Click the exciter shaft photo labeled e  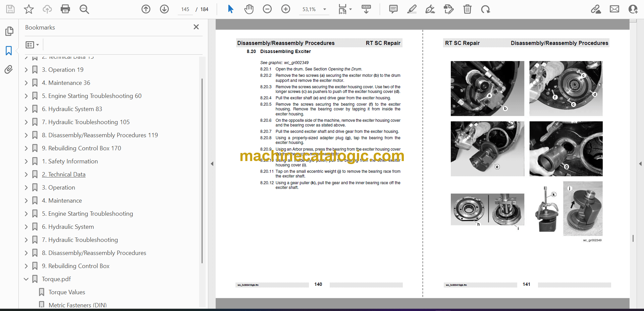pos(487,149)
